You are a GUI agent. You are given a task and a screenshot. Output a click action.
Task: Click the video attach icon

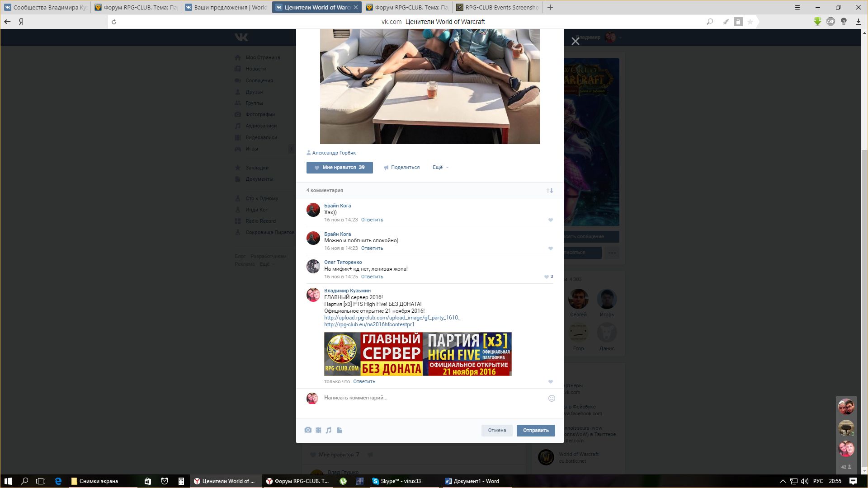coord(318,430)
